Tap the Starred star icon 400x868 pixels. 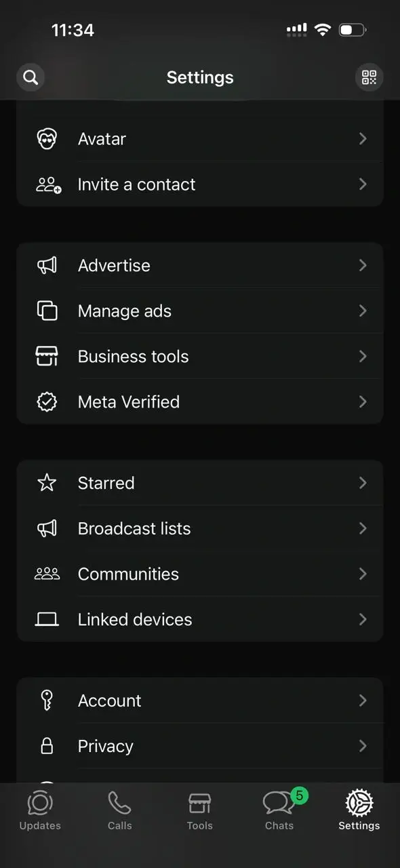47,483
